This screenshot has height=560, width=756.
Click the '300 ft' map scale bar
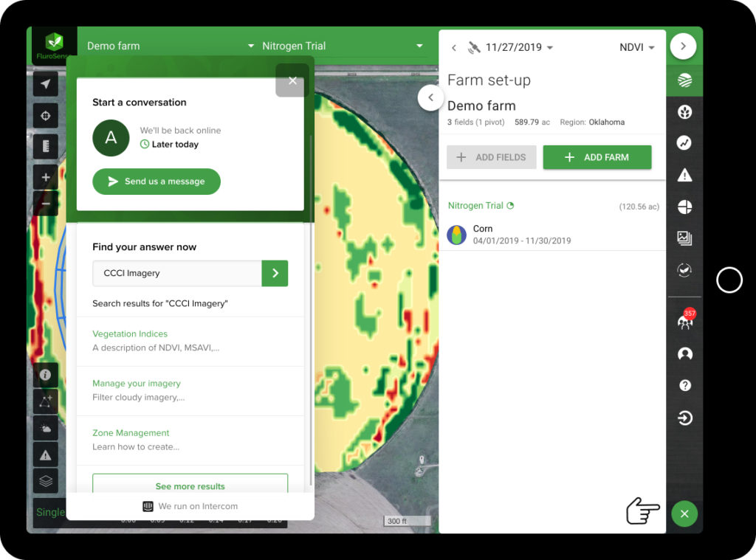pos(407,521)
